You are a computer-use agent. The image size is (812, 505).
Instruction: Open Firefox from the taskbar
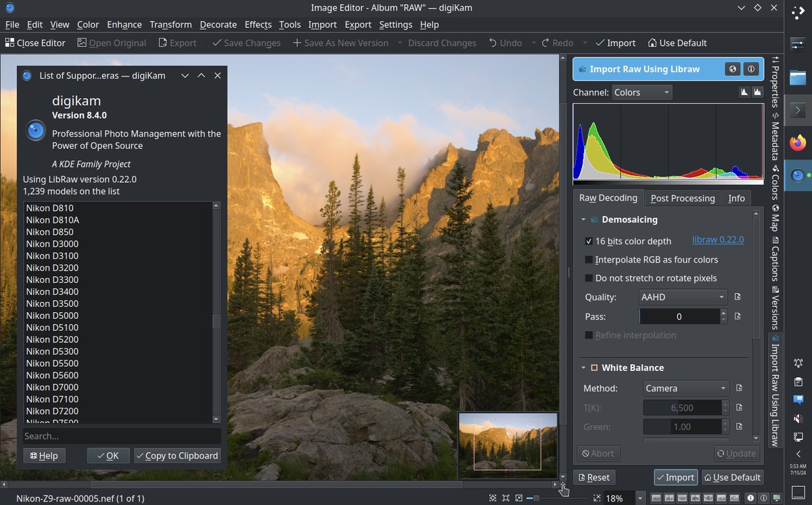[798, 143]
